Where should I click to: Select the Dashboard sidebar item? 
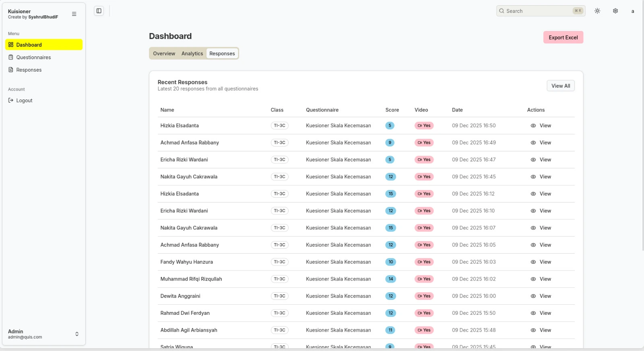point(43,45)
